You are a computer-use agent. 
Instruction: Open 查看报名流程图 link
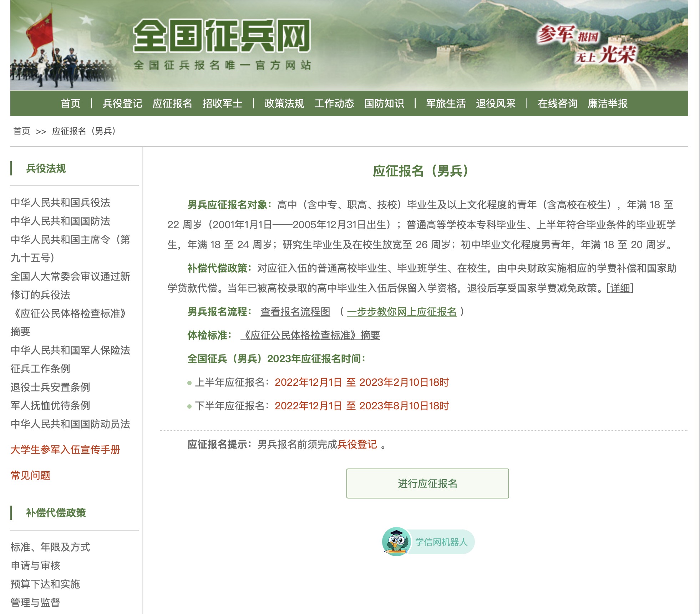tap(295, 312)
